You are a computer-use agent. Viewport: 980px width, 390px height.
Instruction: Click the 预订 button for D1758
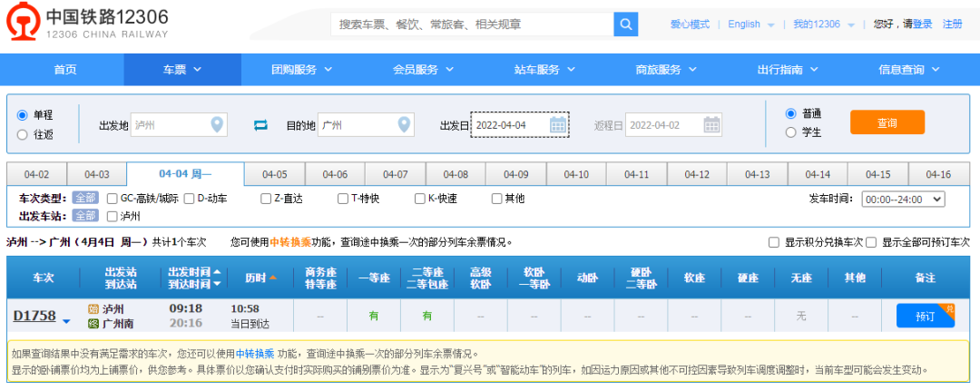925,316
